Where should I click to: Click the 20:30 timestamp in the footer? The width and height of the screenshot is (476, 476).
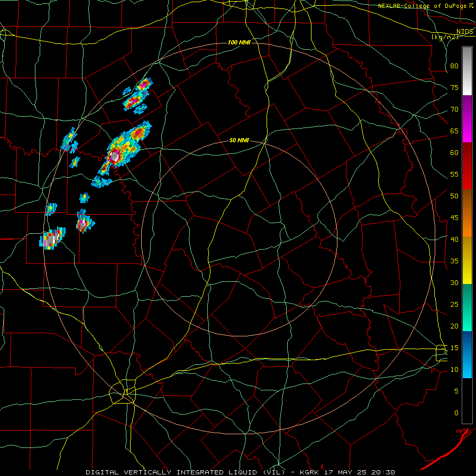tap(383, 472)
